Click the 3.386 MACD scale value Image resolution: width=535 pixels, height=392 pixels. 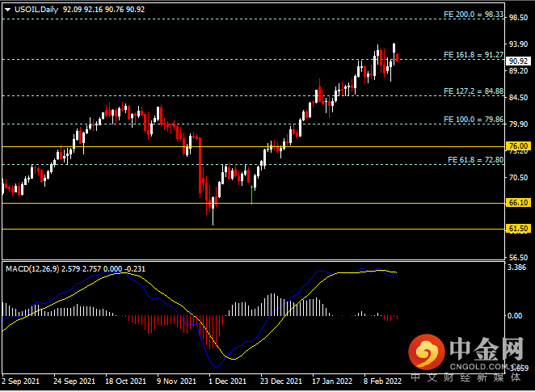point(517,268)
